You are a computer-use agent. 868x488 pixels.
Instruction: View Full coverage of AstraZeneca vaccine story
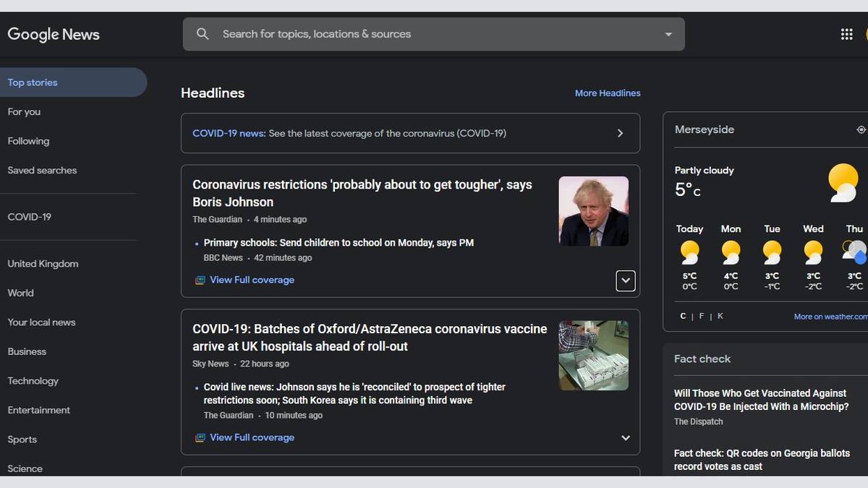click(x=252, y=437)
